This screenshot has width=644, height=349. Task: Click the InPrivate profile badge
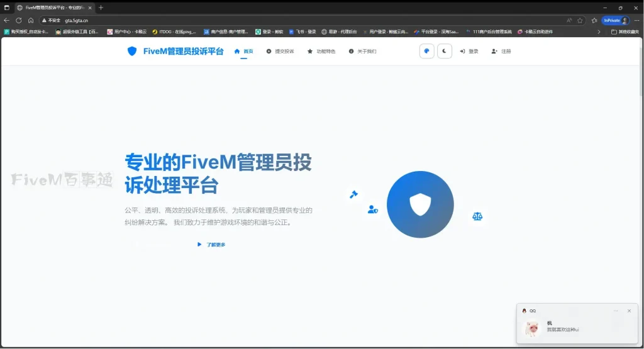click(x=615, y=20)
